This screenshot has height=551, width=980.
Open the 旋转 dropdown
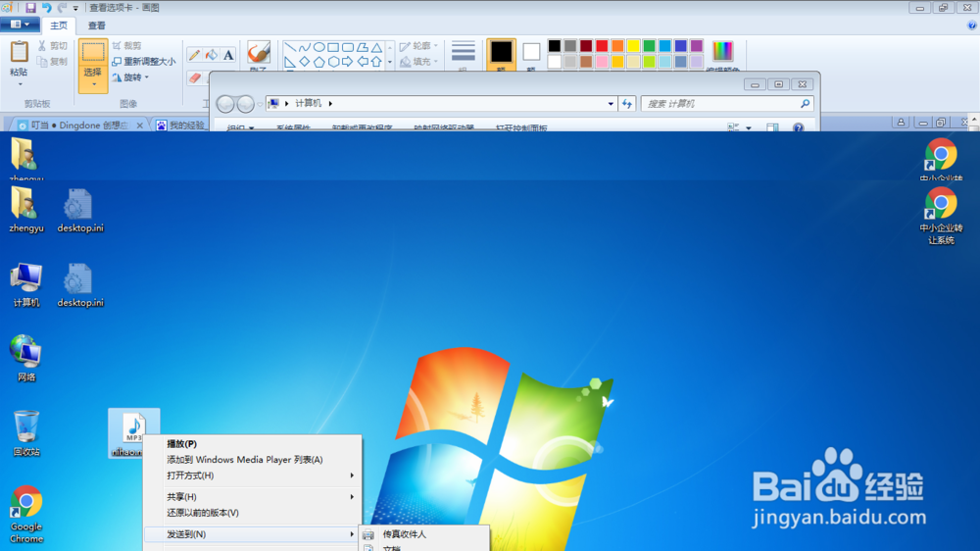point(130,77)
